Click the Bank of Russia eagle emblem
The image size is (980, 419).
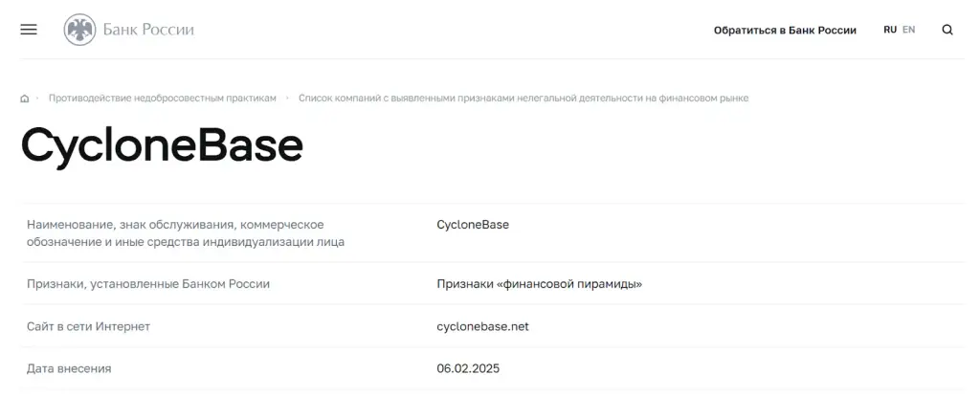80,30
